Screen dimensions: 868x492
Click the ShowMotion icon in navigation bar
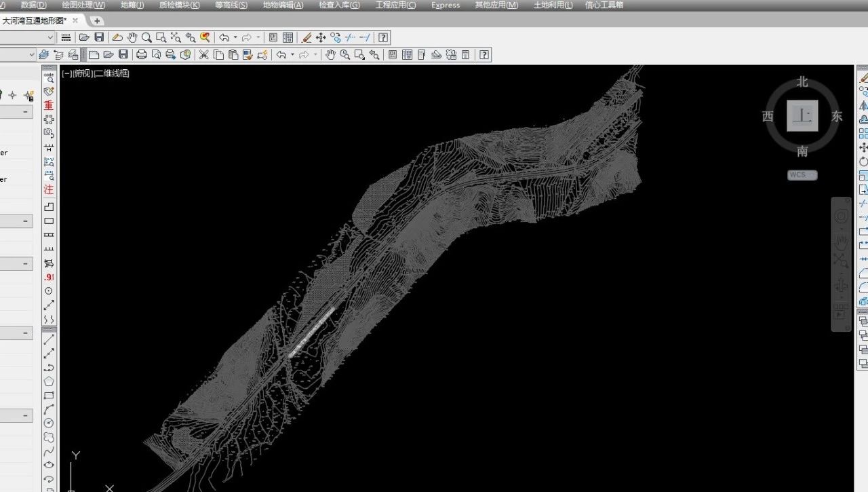coord(841,311)
